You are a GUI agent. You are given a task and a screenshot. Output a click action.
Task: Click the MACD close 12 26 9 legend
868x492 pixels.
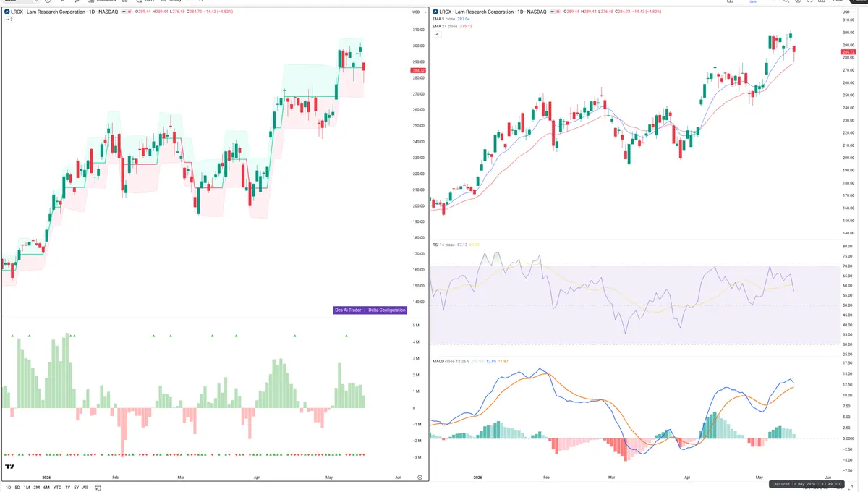(x=451, y=361)
